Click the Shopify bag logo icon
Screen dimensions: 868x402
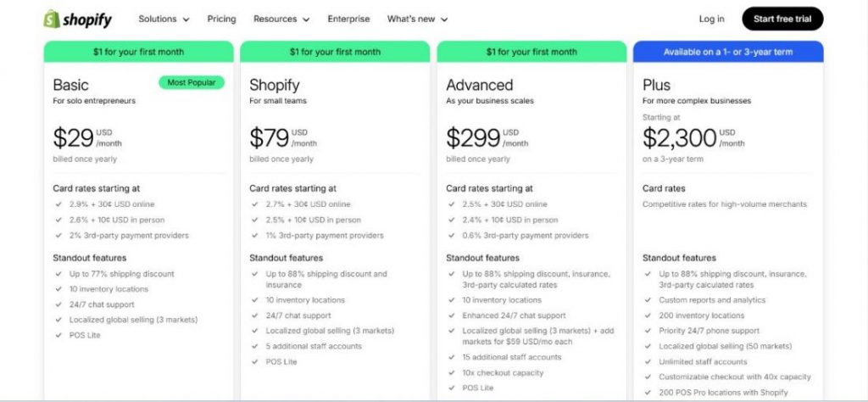[x=52, y=19]
